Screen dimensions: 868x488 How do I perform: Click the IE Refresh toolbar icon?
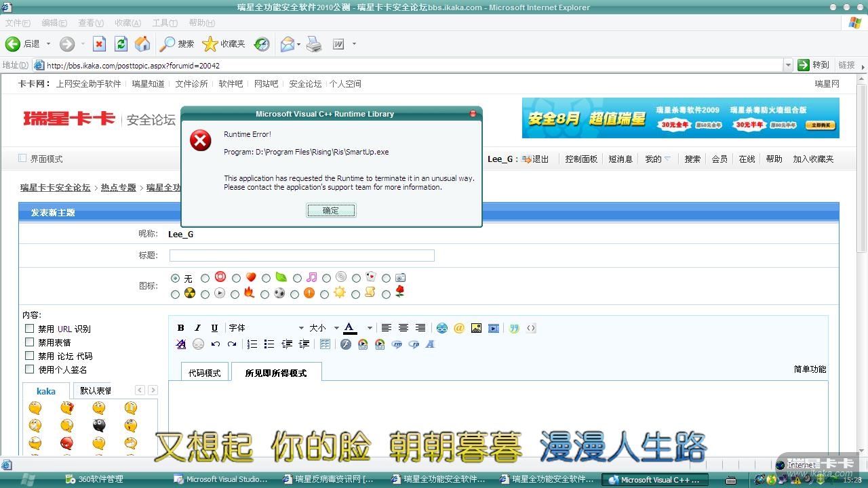coord(121,44)
